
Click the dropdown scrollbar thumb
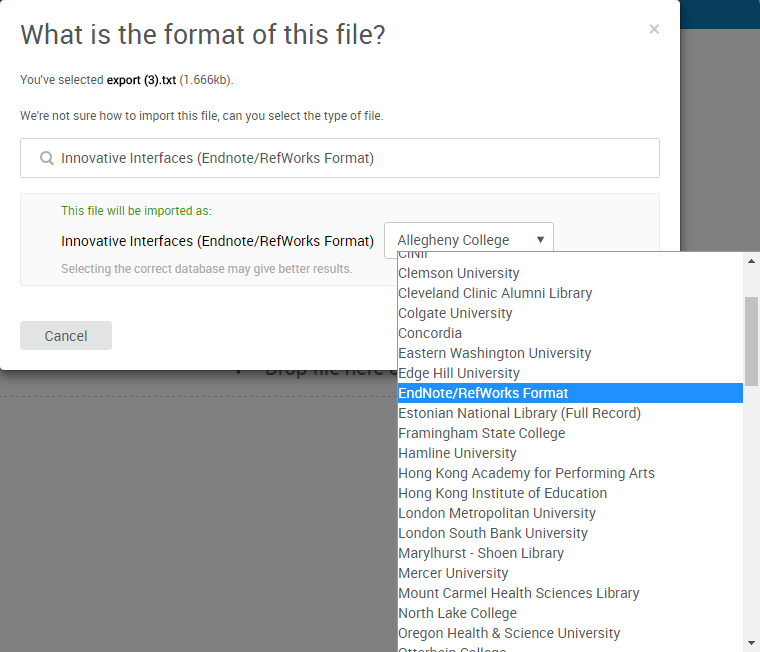751,341
